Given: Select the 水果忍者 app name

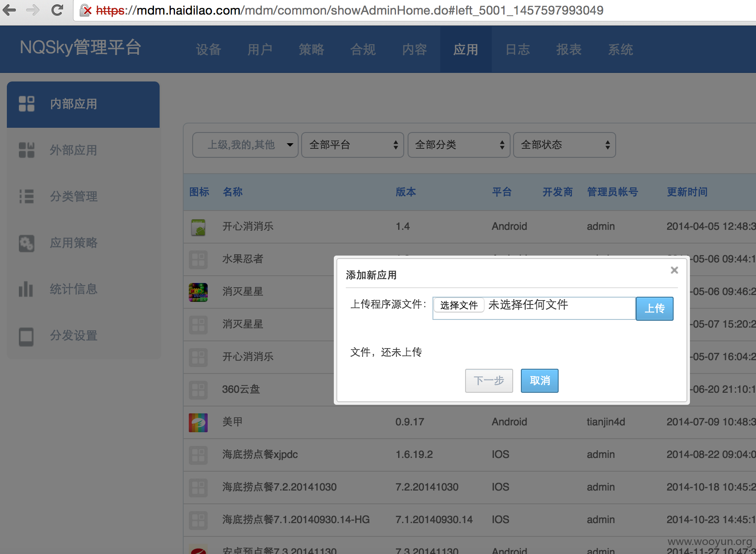Looking at the screenshot, I should click(x=242, y=259).
